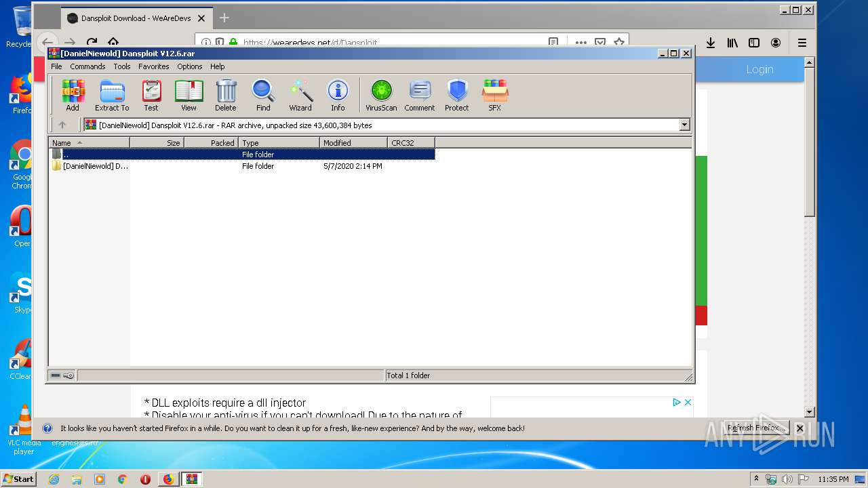Image resolution: width=868 pixels, height=488 pixels.
Task: Click the View toolbar icon
Action: click(189, 96)
